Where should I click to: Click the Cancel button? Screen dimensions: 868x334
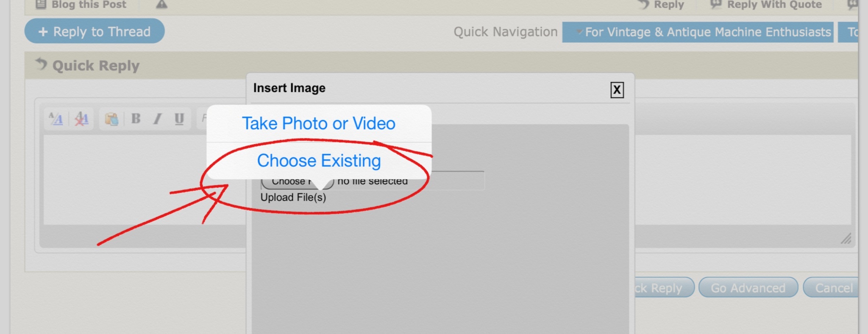point(831,288)
